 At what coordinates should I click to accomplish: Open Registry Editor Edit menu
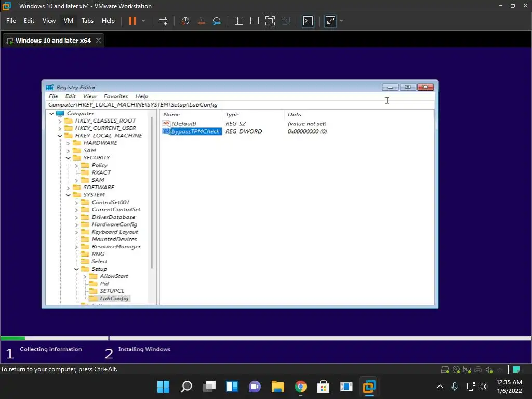point(70,96)
